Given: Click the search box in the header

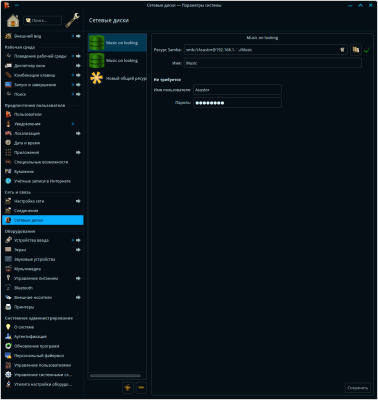Looking at the screenshot, I should (43, 20).
